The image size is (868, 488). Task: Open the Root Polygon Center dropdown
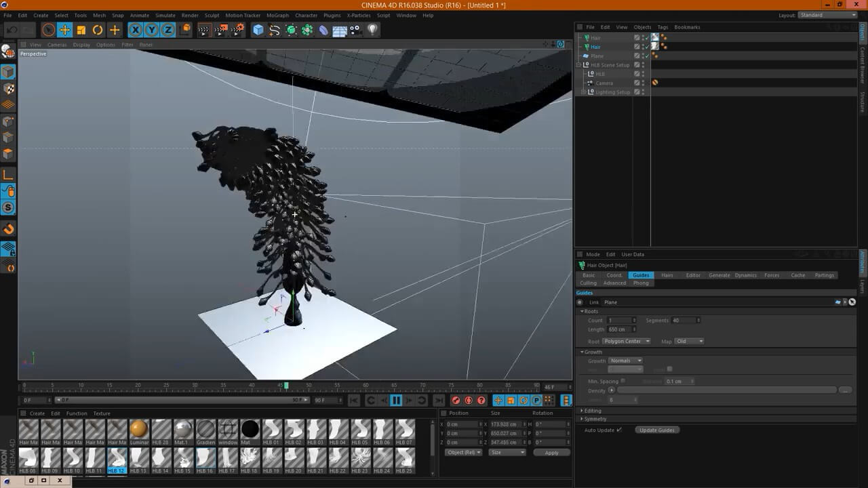(627, 341)
